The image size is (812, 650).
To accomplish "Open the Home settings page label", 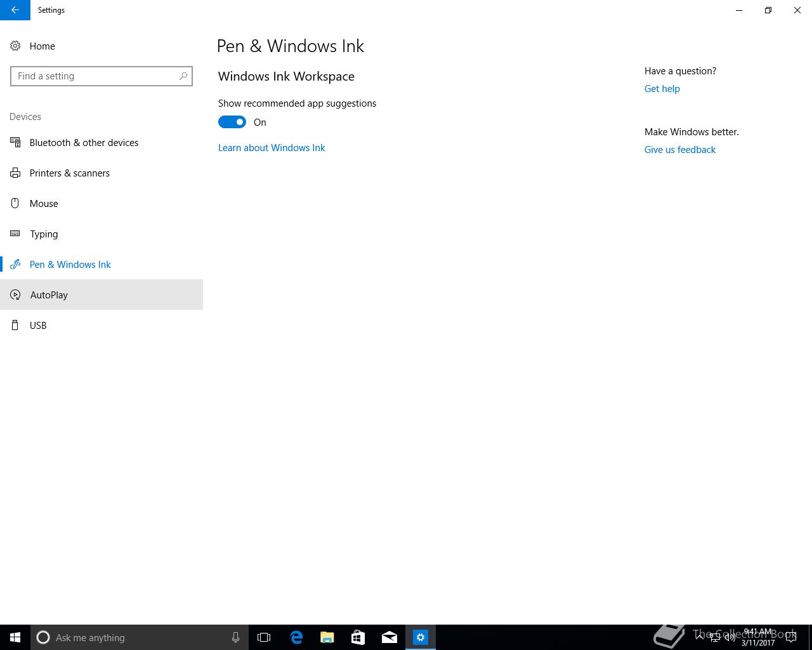I will tap(42, 46).
